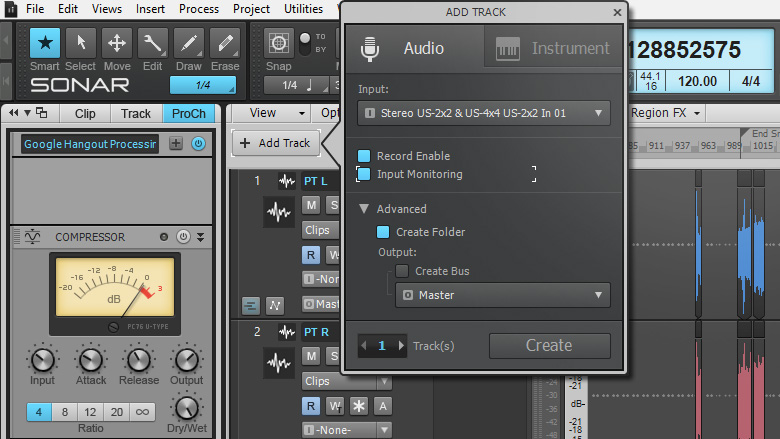The height and width of the screenshot is (439, 780).
Task: Open the View dropdown menu
Action: 270,113
